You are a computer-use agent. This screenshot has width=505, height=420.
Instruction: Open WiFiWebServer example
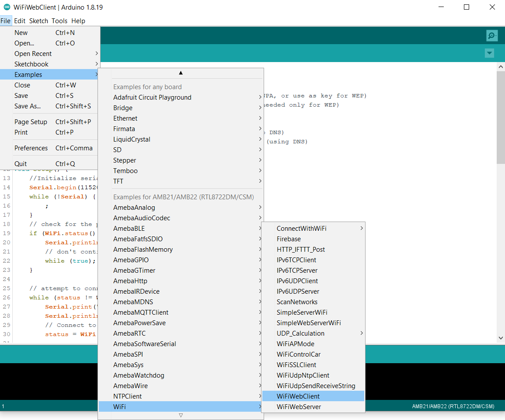coord(313,407)
